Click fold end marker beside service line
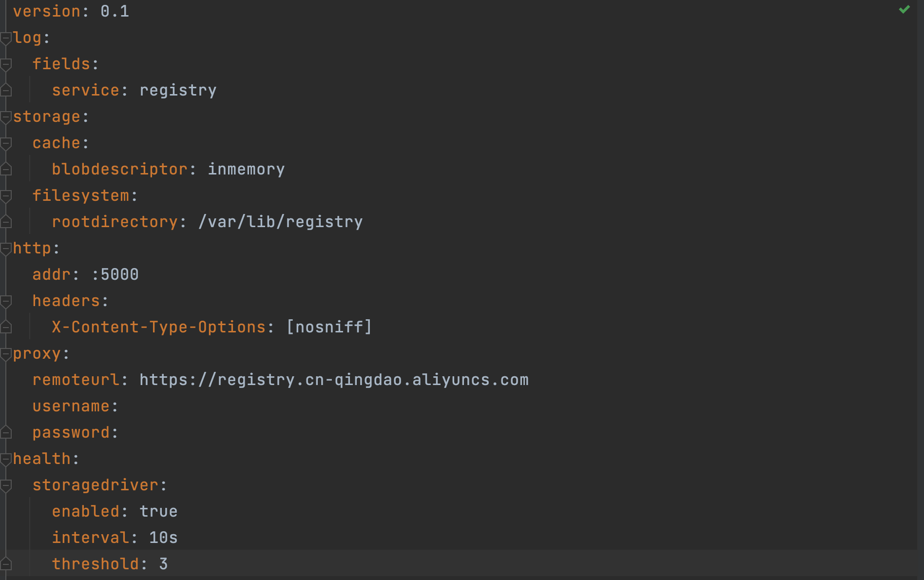This screenshot has width=924, height=580. point(6,90)
